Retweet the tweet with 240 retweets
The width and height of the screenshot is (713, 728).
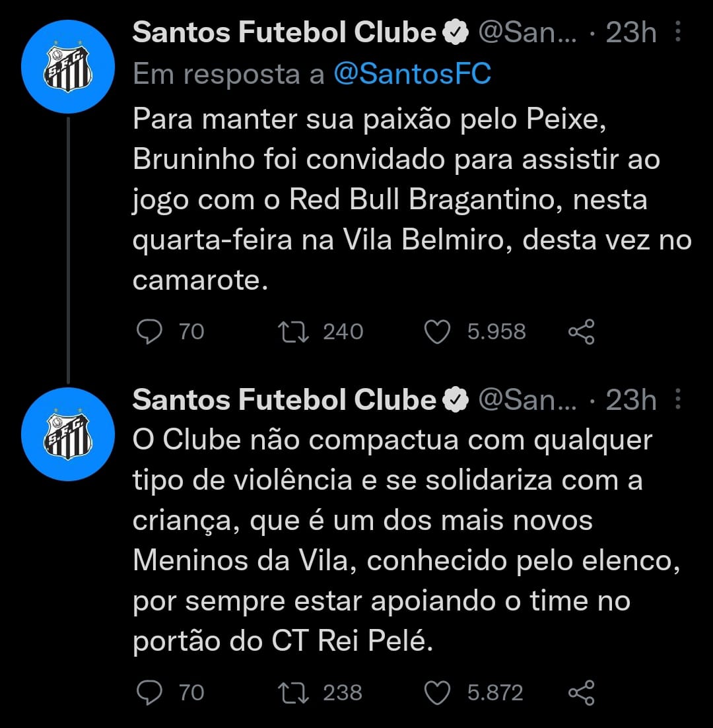coord(294,332)
